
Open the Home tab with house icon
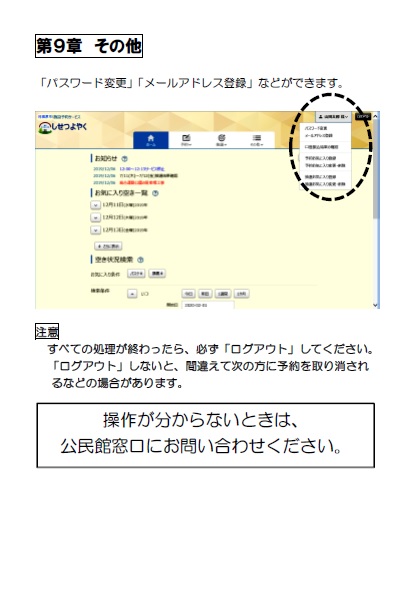coord(151,140)
